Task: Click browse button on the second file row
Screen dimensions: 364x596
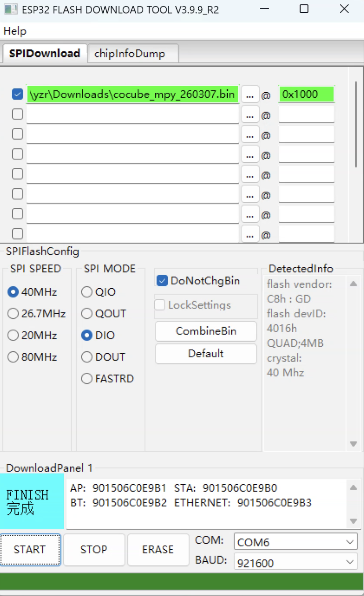Action: click(x=250, y=115)
